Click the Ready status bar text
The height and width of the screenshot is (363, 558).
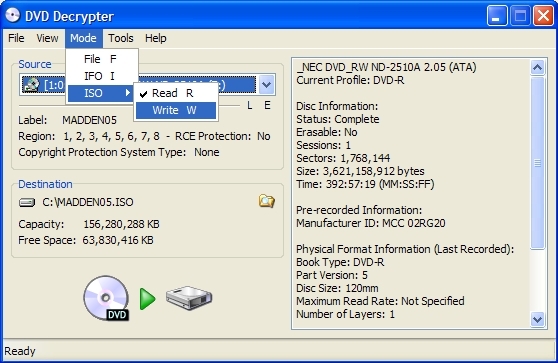point(20,351)
